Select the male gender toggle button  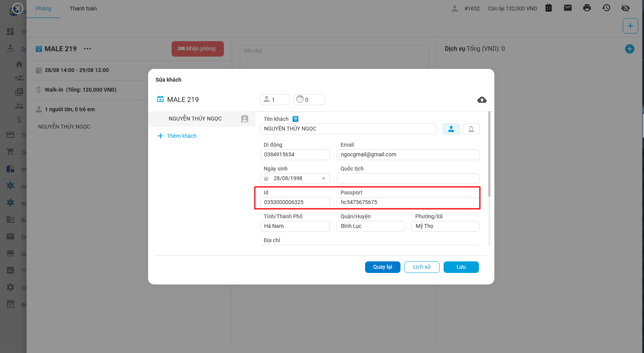451,129
